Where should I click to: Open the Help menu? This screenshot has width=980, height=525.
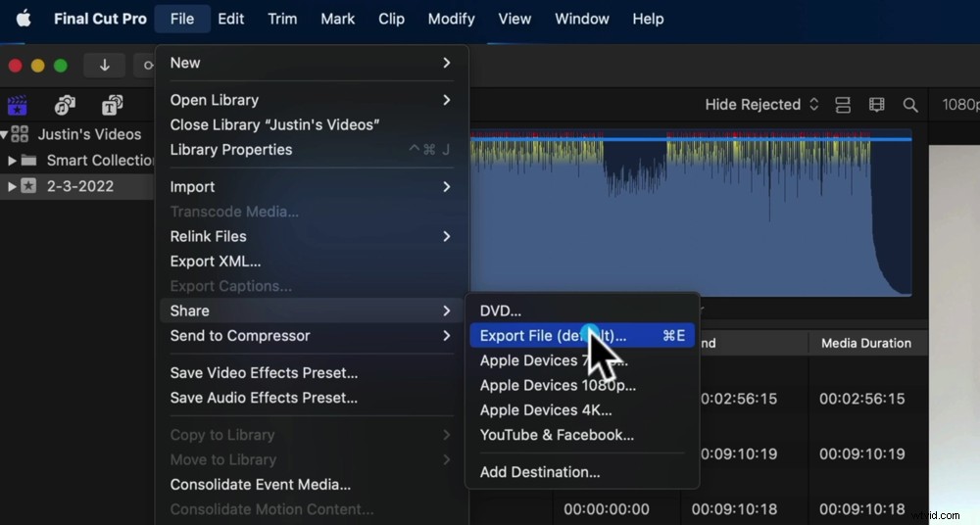(648, 19)
